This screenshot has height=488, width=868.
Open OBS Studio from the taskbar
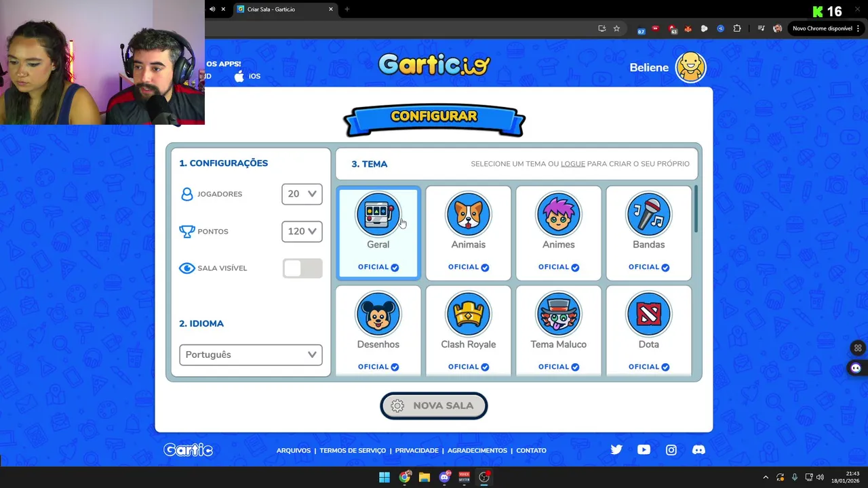[484, 477]
